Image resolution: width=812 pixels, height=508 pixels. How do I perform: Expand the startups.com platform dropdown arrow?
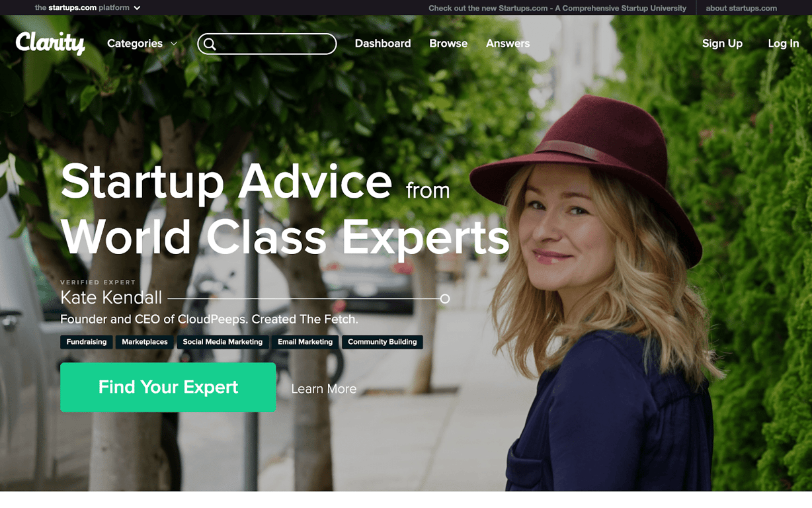point(137,8)
